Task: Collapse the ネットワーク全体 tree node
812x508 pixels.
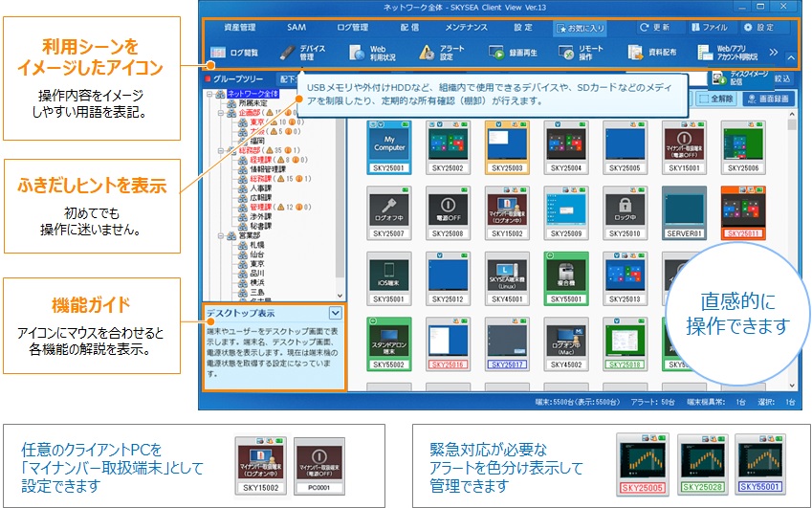Action: pos(209,95)
